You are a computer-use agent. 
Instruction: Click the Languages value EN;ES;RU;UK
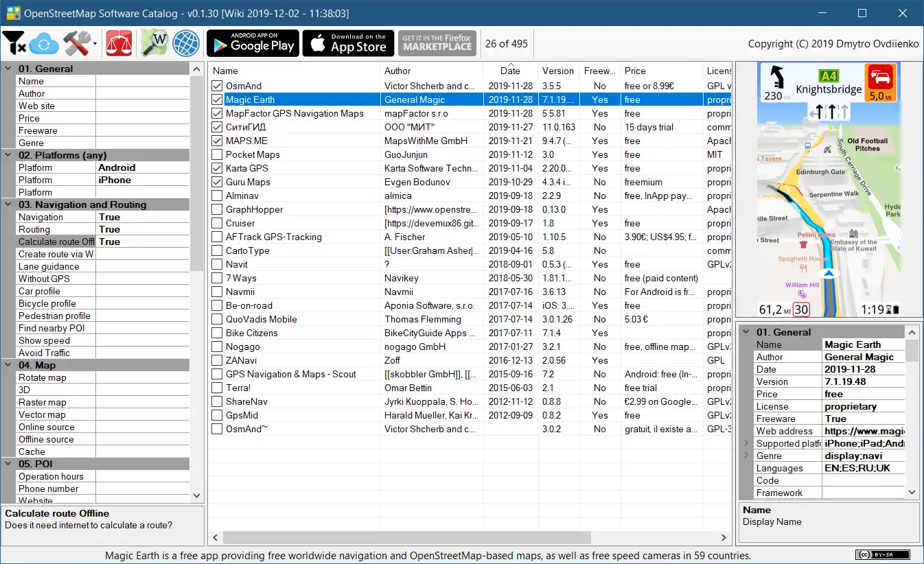(864, 468)
